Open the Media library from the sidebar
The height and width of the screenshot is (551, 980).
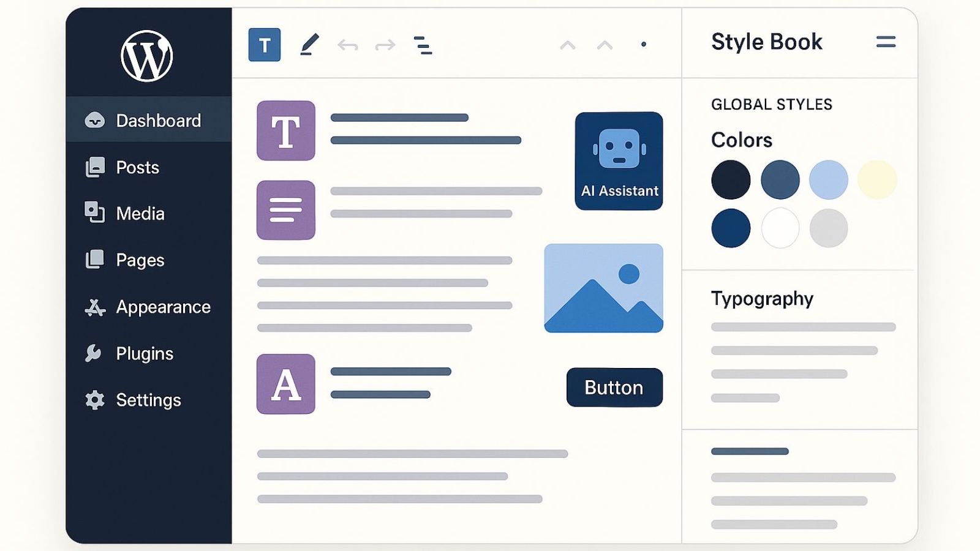(140, 214)
